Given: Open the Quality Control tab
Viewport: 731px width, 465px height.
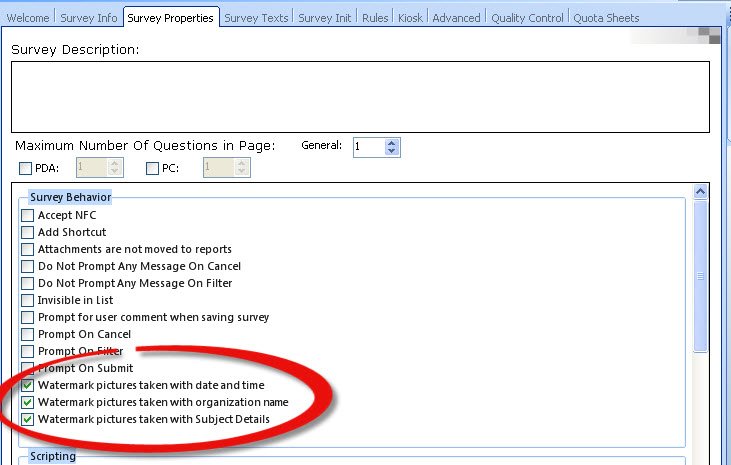Looking at the screenshot, I should [527, 18].
